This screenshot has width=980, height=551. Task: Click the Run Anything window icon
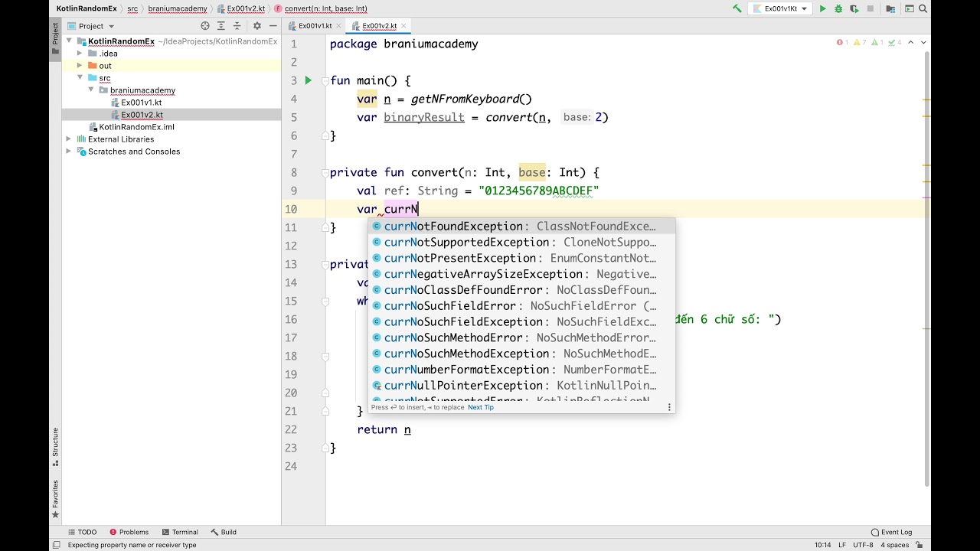coord(910,8)
